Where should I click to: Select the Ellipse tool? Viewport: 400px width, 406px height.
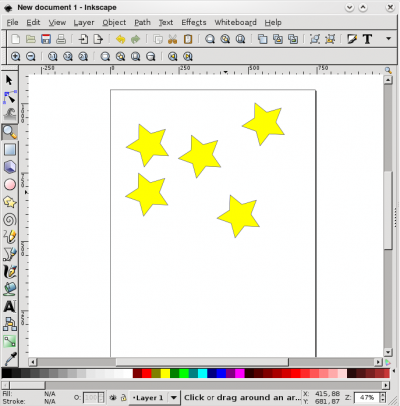point(9,184)
